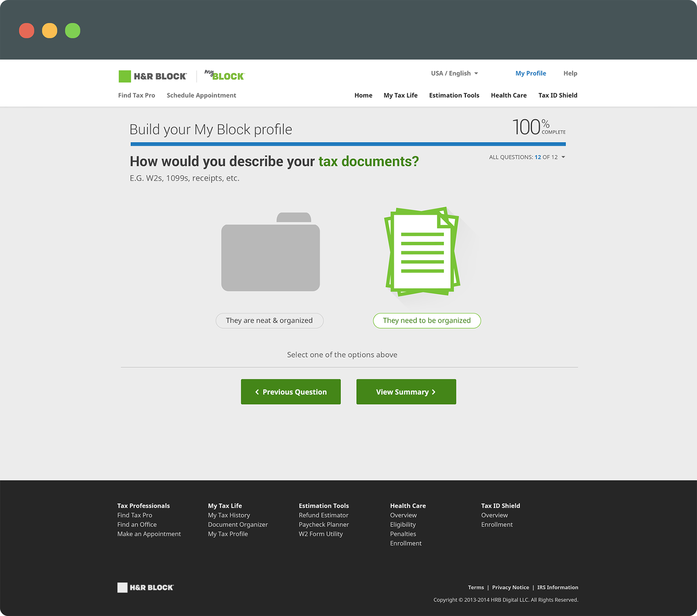The image size is (697, 616).
Task: Open Refund Estimator in the footer
Action: point(323,515)
